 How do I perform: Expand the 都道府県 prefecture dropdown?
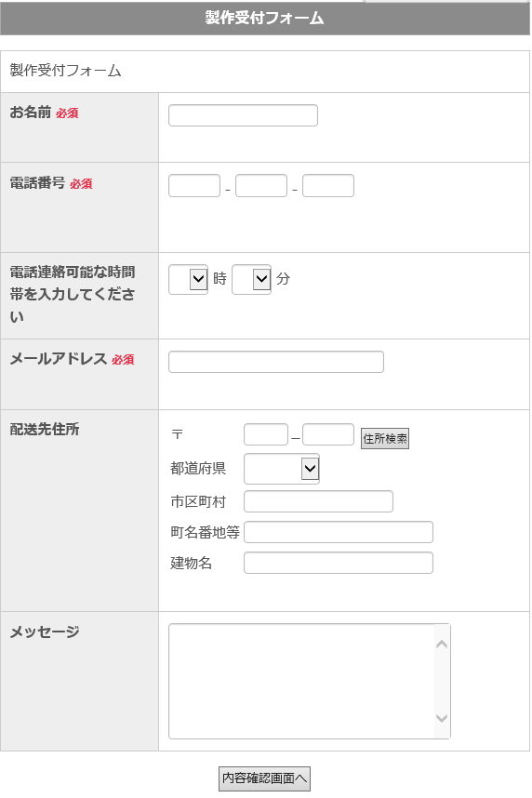pyautogui.click(x=282, y=469)
